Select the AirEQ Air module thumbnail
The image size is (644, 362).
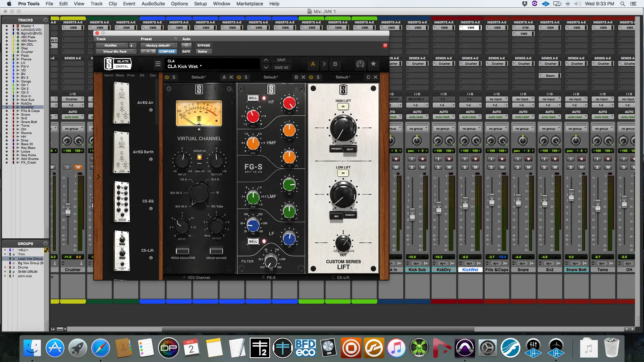(x=122, y=103)
